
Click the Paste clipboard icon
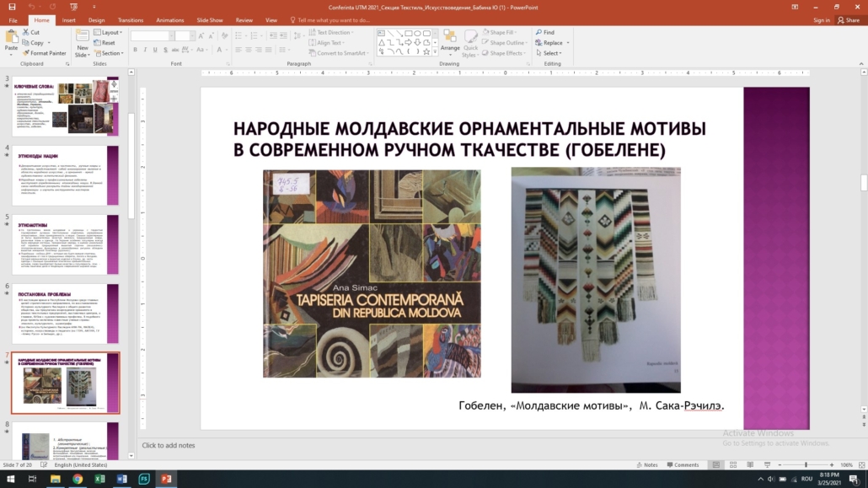(11, 38)
